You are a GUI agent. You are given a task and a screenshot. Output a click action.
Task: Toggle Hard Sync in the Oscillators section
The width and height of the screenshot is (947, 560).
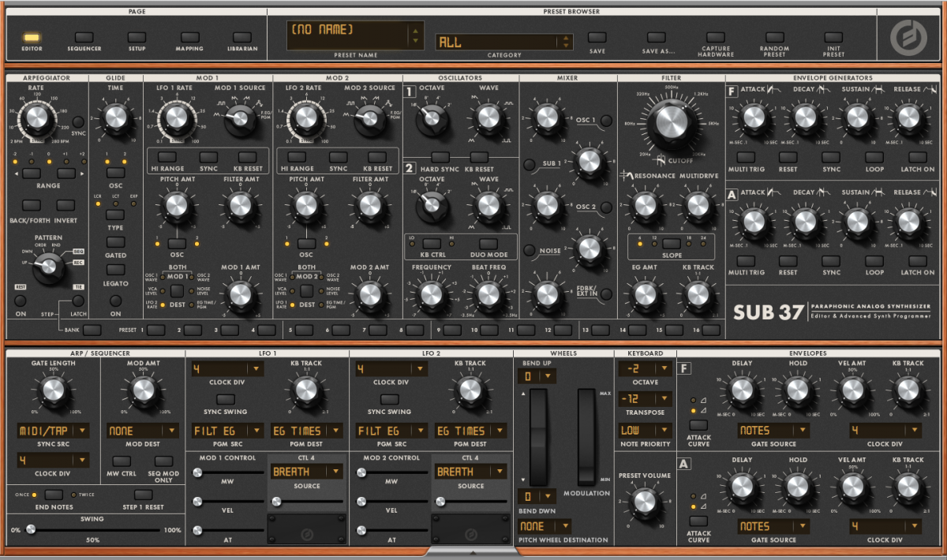point(440,157)
